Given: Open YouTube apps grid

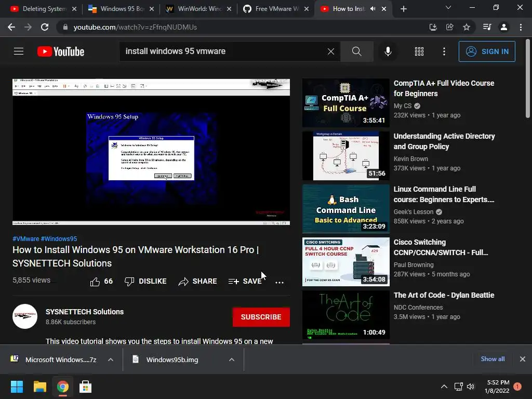Looking at the screenshot, I should 419,51.
